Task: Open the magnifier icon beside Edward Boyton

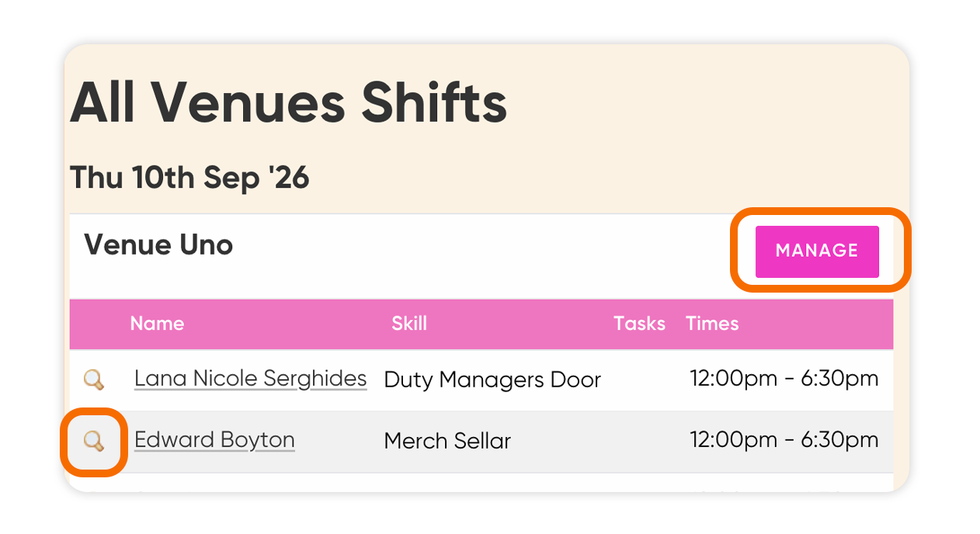Action: [94, 442]
